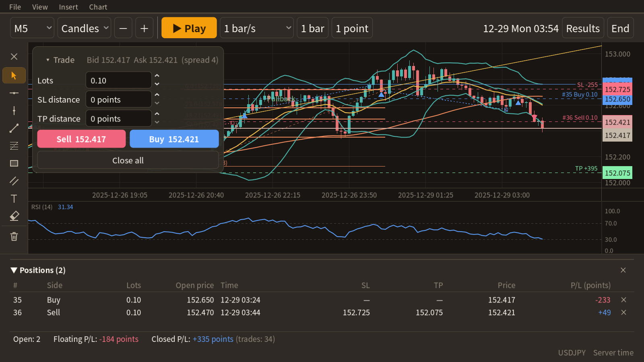
Task: Click the End button
Action: pyautogui.click(x=620, y=28)
